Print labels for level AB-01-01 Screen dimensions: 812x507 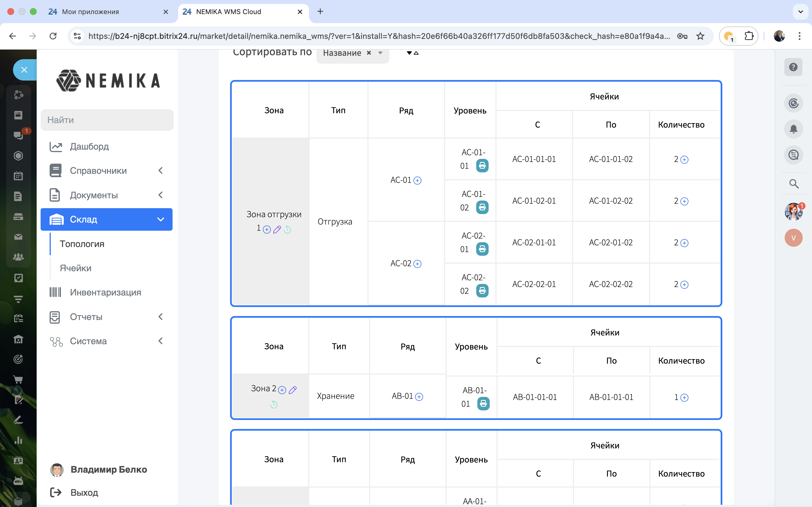(483, 404)
